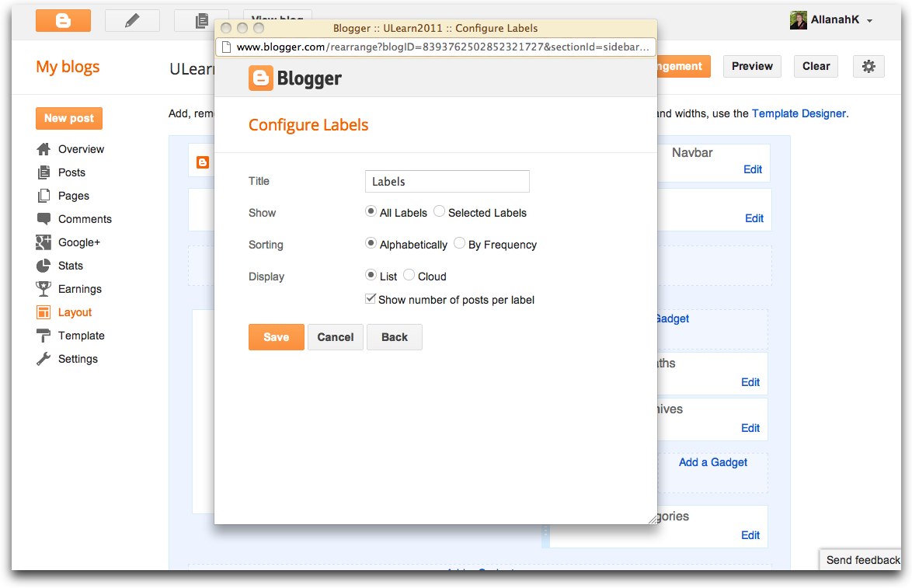Image resolution: width=912 pixels, height=588 pixels.
Task: Select the Selected Labels radio button
Action: (437, 211)
